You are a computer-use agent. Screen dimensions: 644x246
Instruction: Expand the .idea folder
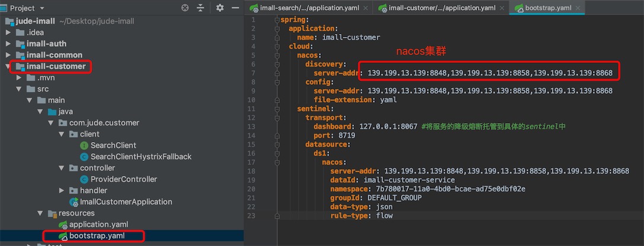coord(8,33)
